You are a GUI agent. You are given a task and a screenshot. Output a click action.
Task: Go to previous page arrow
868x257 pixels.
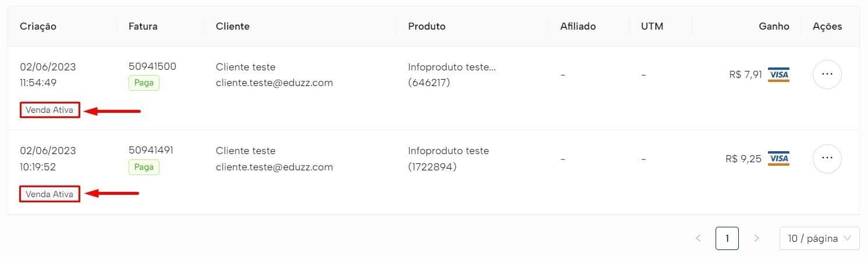(698, 238)
